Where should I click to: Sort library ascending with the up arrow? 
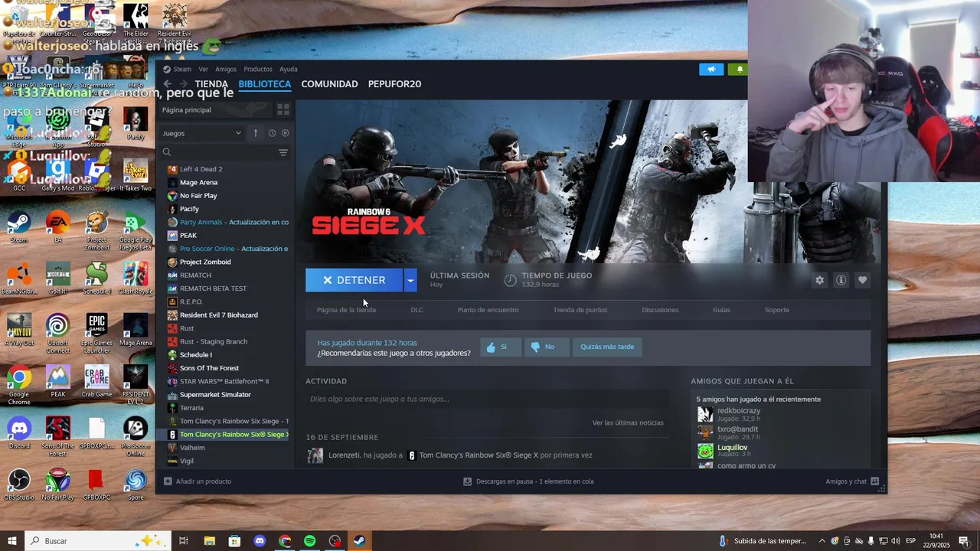click(256, 133)
